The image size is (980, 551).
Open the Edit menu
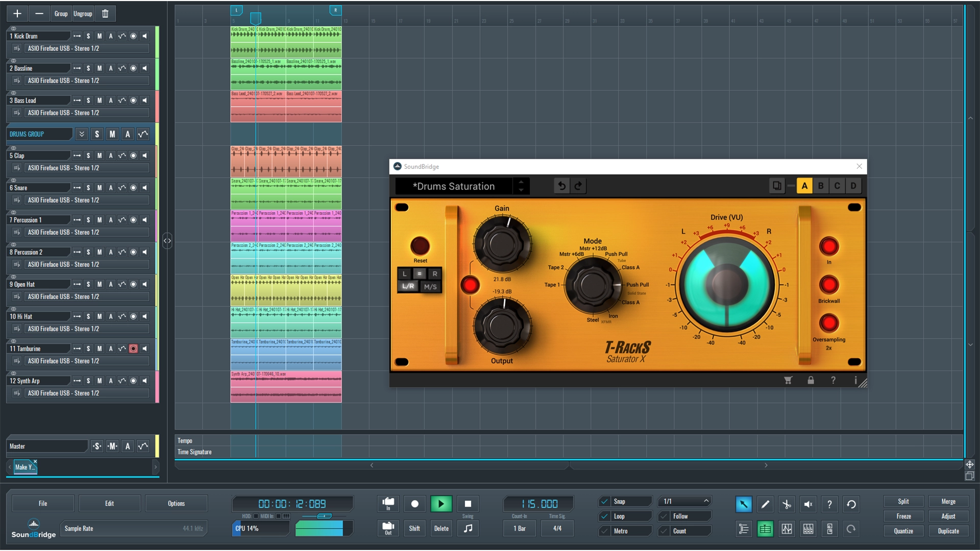coord(110,504)
